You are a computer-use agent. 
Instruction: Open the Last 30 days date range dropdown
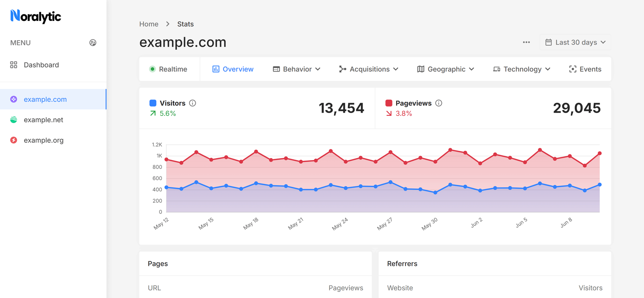[x=575, y=42]
